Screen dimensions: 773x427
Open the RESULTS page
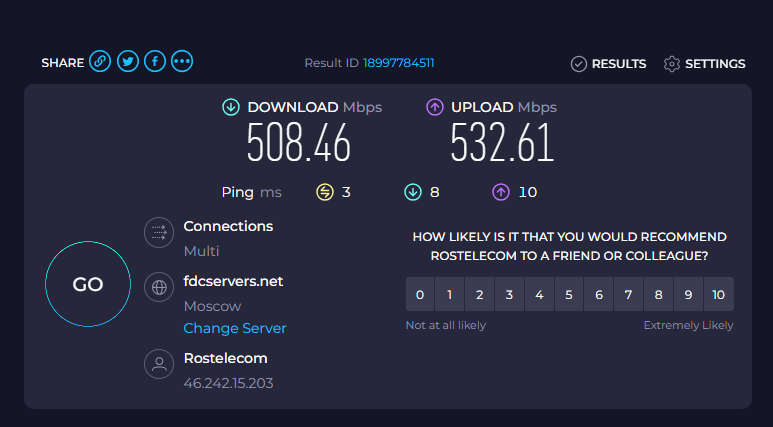(x=608, y=64)
